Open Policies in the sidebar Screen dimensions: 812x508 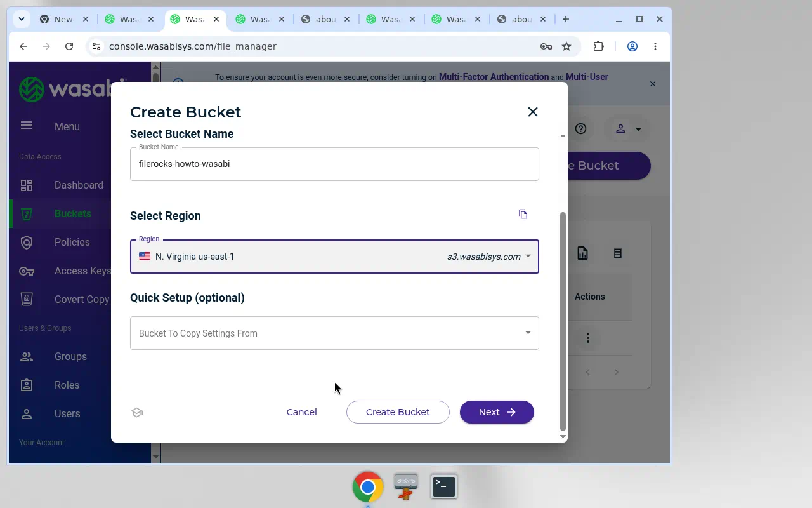[72, 242]
